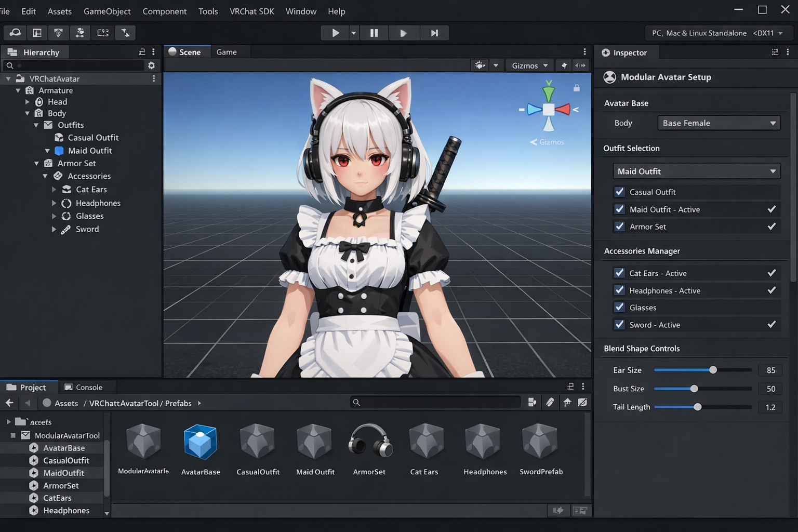Open the VRChat SDK menu
This screenshot has width=798, height=532.
coord(251,11)
